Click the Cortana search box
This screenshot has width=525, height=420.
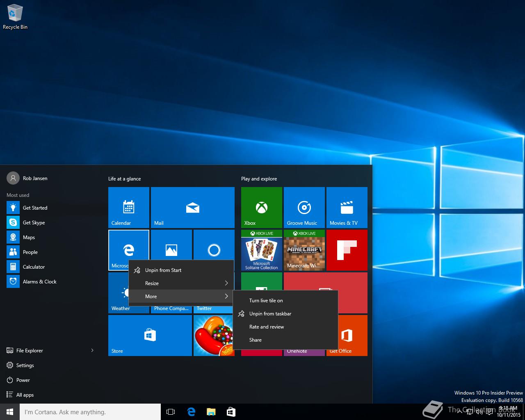[90, 412]
